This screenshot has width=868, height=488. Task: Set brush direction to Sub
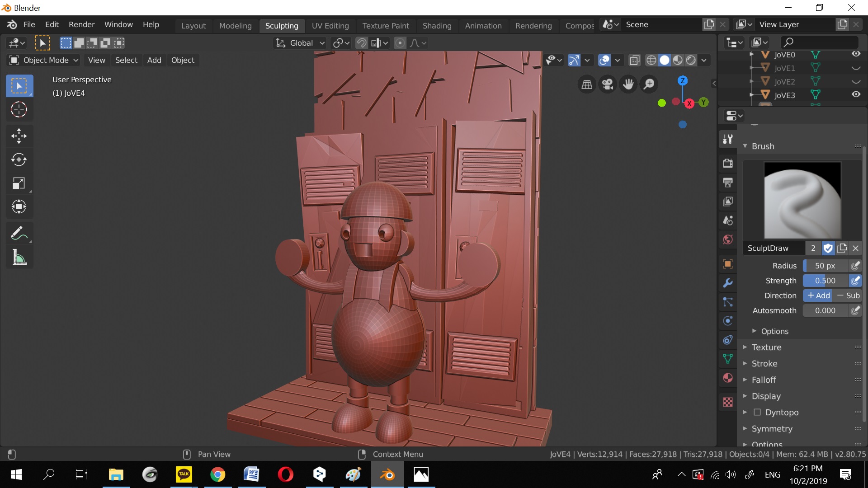848,296
